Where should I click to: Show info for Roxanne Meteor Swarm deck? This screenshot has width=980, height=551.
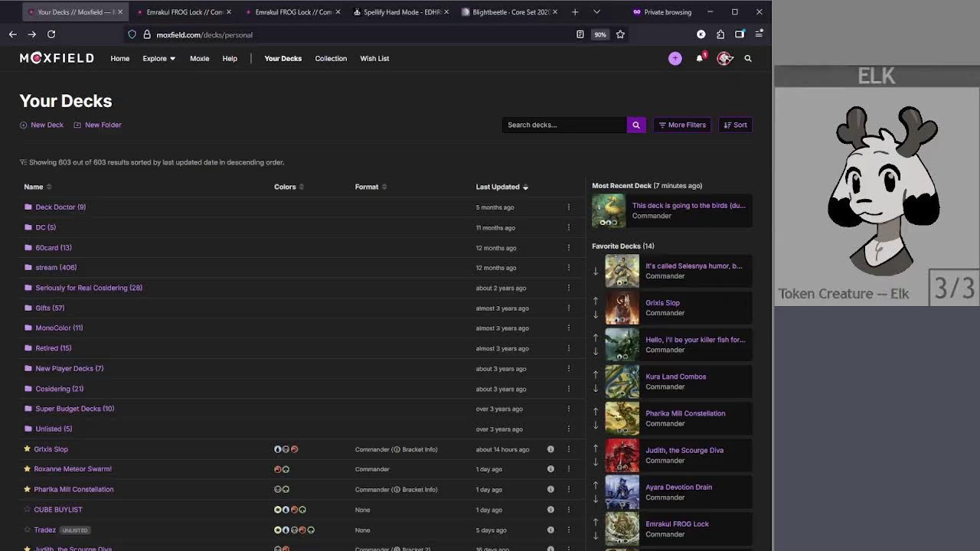(550, 469)
